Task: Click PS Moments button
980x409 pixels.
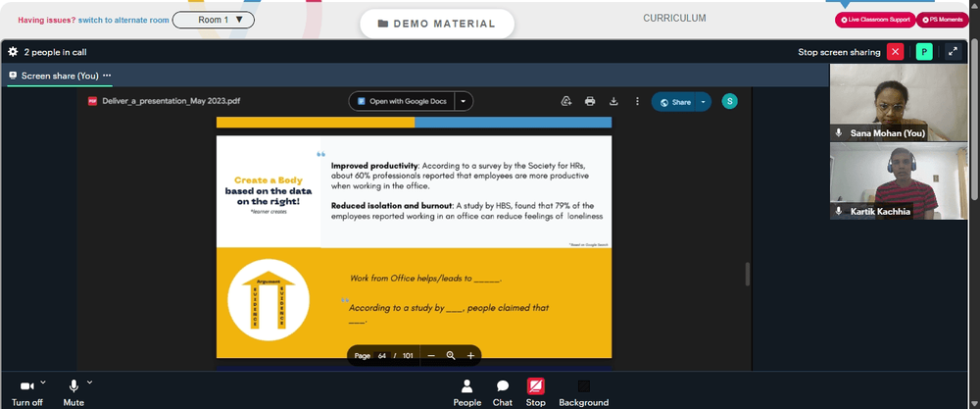Action: coord(943,20)
